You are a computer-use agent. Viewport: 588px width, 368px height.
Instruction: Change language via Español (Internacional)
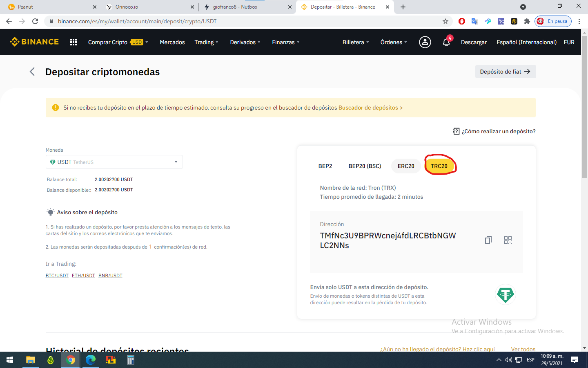527,42
